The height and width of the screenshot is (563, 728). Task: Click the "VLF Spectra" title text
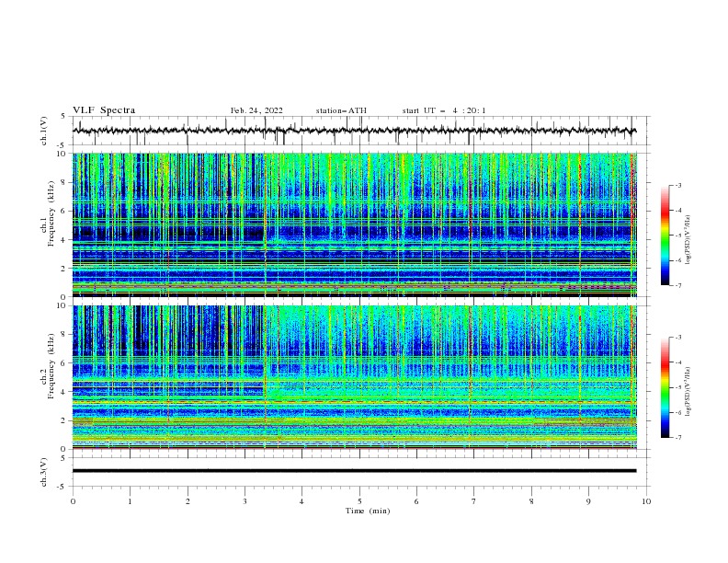[104, 110]
